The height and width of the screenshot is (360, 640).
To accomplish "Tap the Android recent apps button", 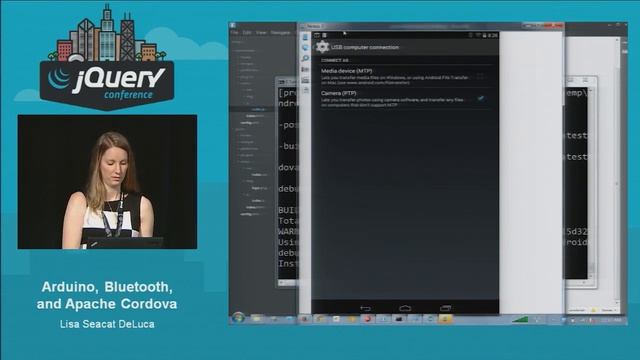I will click(x=445, y=308).
